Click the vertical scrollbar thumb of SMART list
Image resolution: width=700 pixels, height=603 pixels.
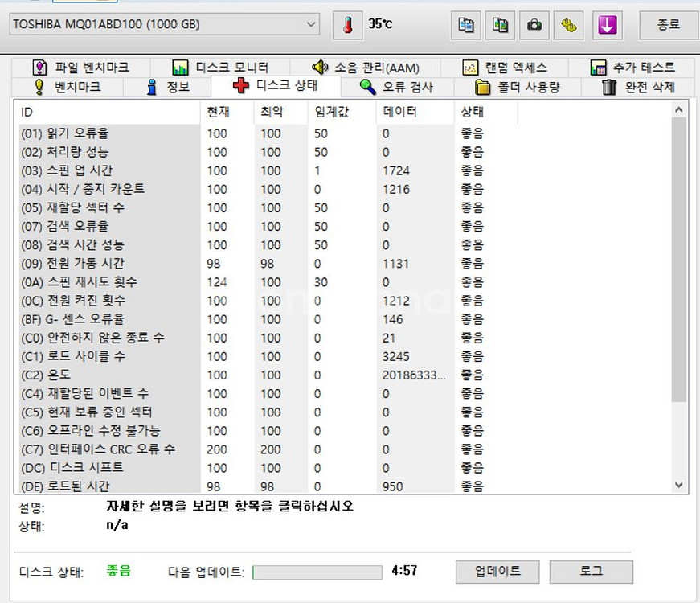pyautogui.click(x=679, y=259)
